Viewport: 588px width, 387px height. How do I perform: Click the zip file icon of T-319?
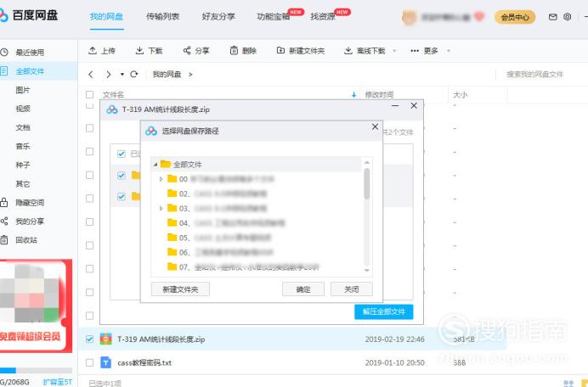pos(105,339)
